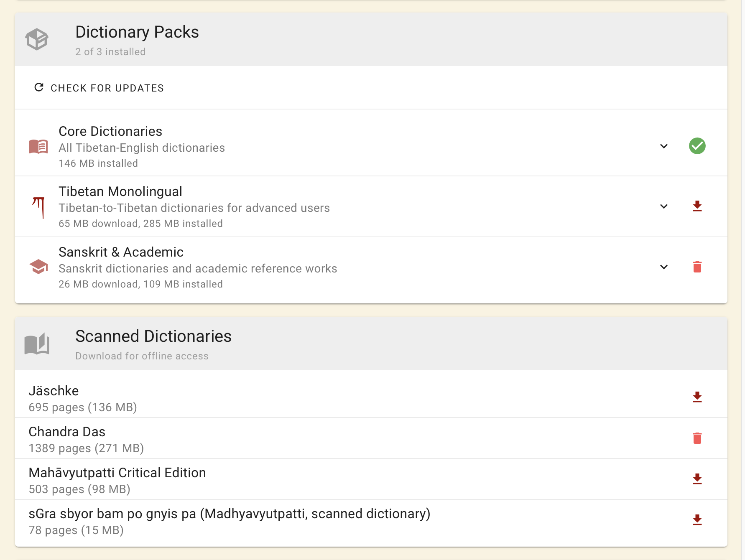The image size is (745, 560).
Task: Remove the Chandra Das download
Action: tap(697, 438)
